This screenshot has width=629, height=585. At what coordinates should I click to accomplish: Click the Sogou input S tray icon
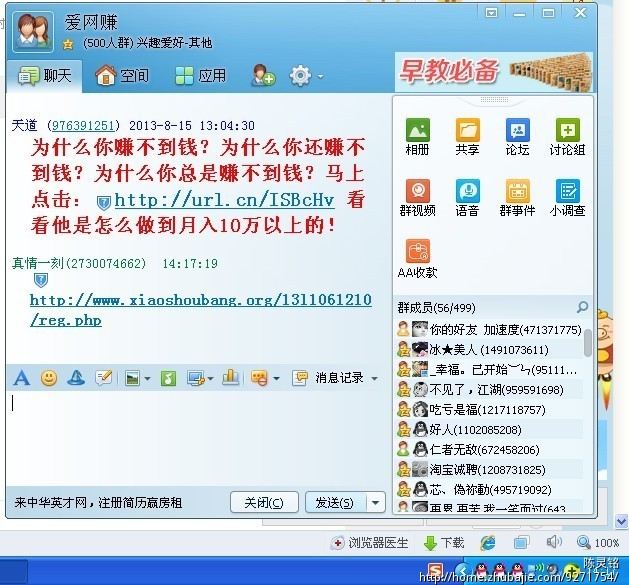[435, 570]
